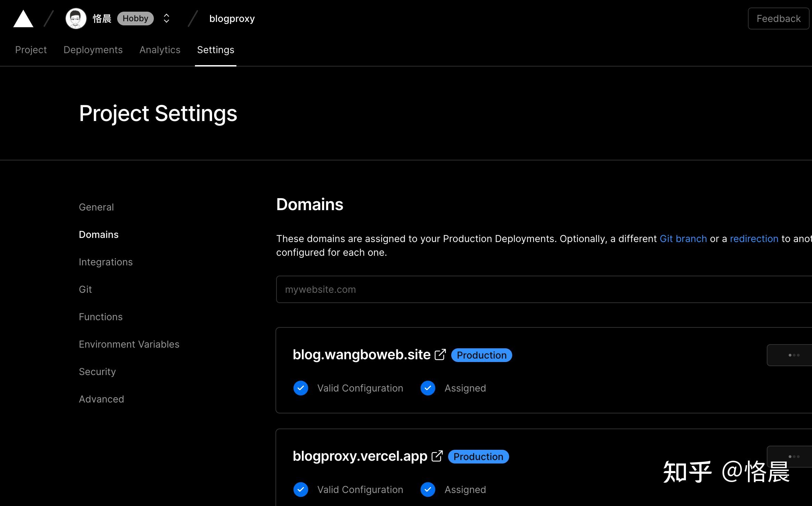Go to the Project tab

[31, 50]
